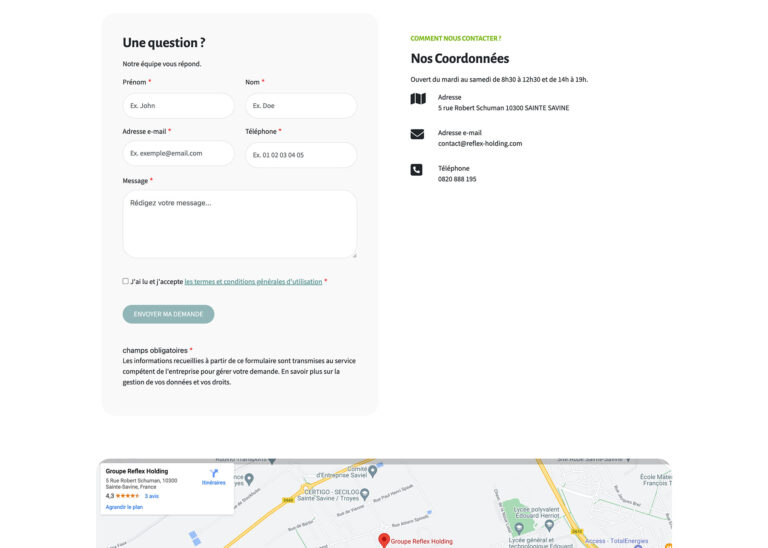Click into the Adresse e-mail field
This screenshot has width=768, height=548.
(x=178, y=154)
